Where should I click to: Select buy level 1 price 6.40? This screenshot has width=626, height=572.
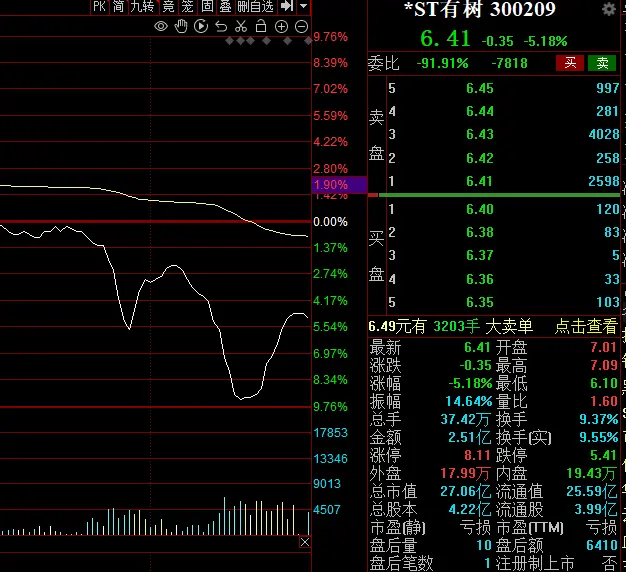pyautogui.click(x=479, y=209)
